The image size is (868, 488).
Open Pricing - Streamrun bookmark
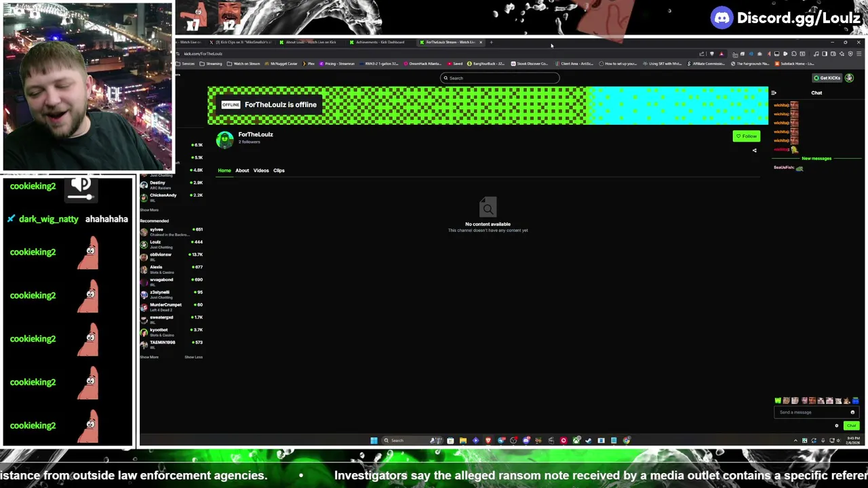[337, 64]
